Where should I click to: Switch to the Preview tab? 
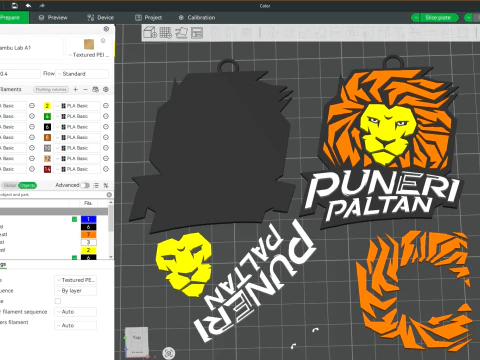tap(53, 18)
